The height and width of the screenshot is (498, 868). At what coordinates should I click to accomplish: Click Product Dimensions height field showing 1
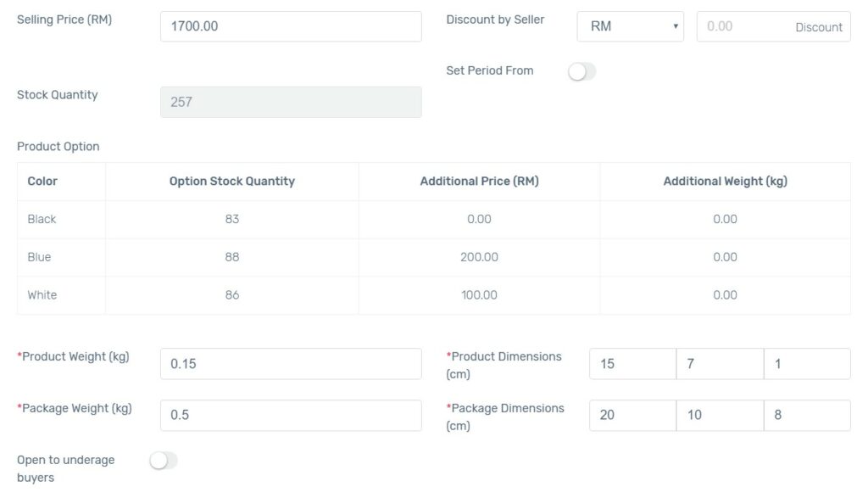807,364
